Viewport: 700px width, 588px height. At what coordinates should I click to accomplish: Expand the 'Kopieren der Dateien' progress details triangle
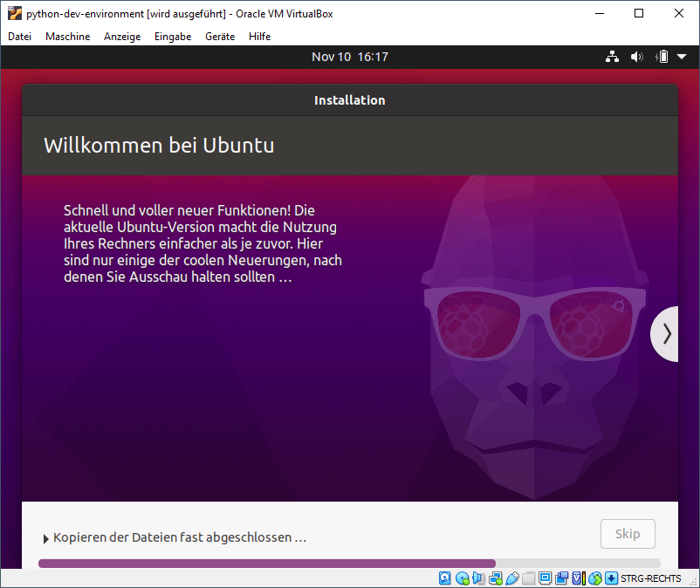click(x=46, y=537)
